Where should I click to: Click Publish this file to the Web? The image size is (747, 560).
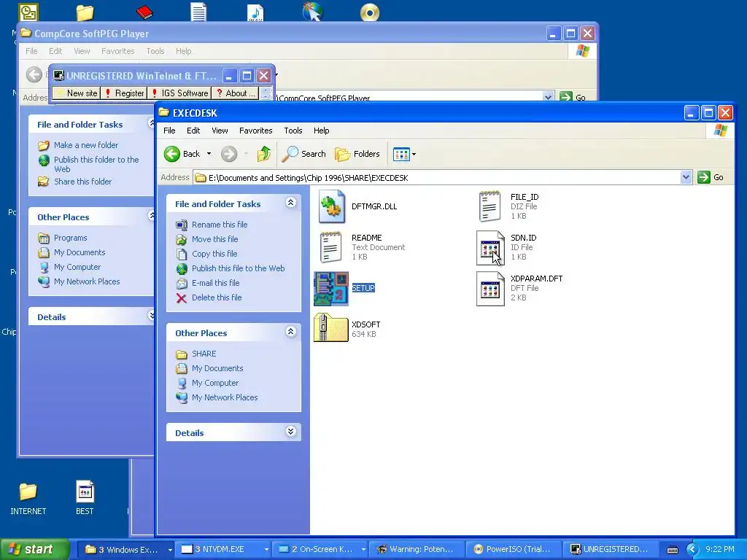tap(239, 268)
